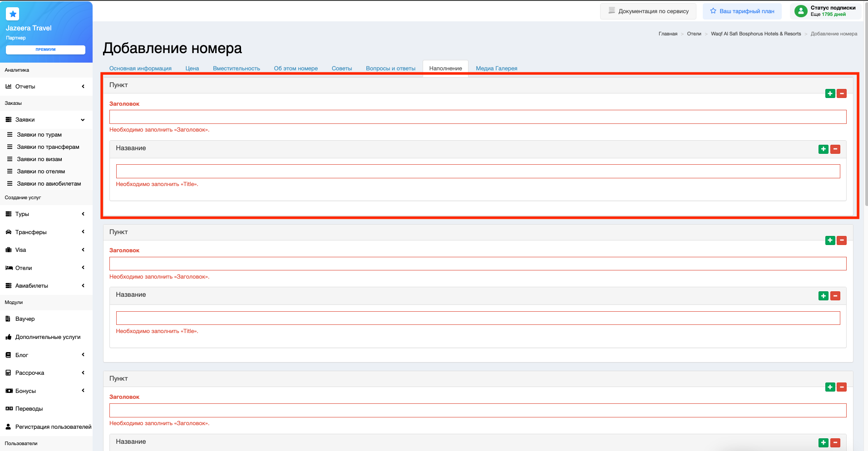Open Документация по сервису button
The width and height of the screenshot is (868, 451).
(x=648, y=11)
